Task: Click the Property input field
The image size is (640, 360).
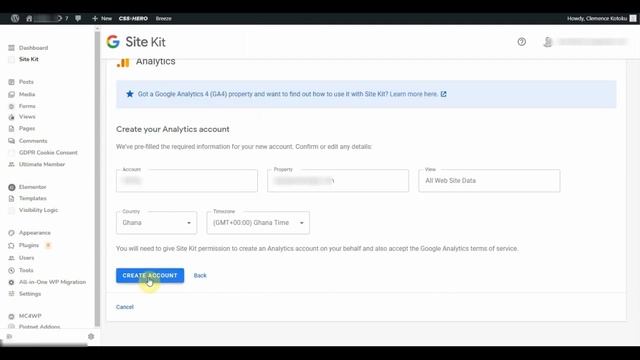Action: (338, 181)
